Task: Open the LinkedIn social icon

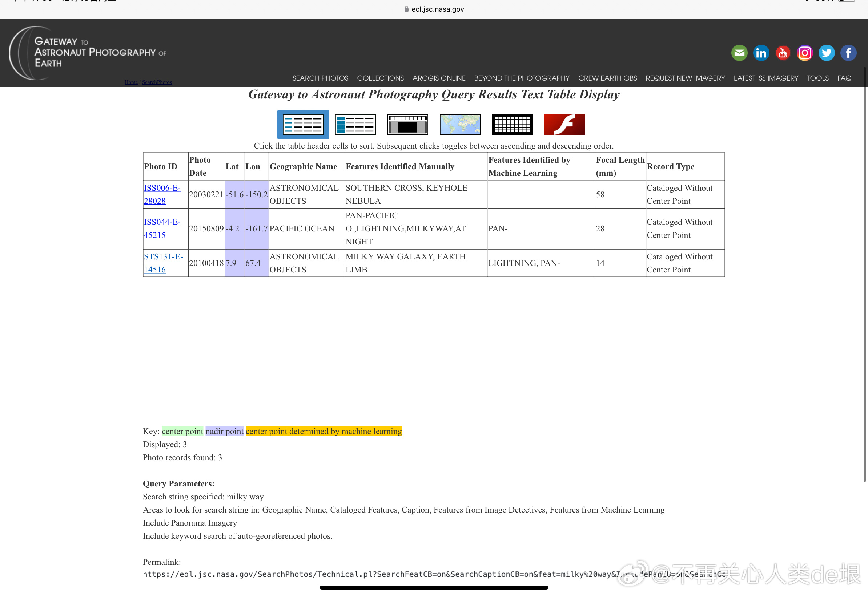Action: click(761, 53)
